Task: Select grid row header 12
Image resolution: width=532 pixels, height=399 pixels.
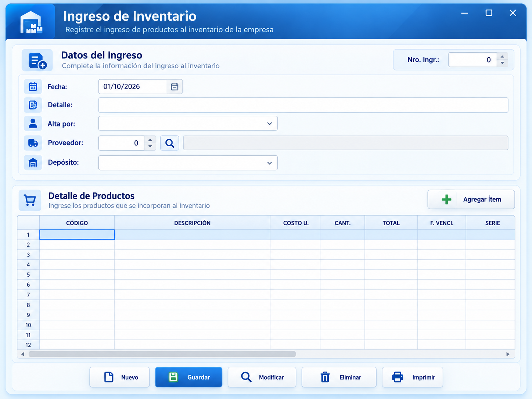Action: point(28,345)
